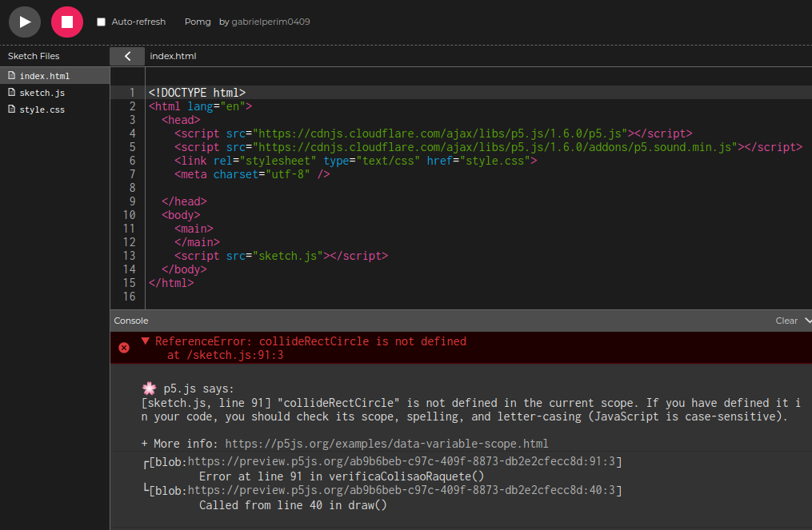
Task: Run the sketch with the play button
Action: (24, 22)
